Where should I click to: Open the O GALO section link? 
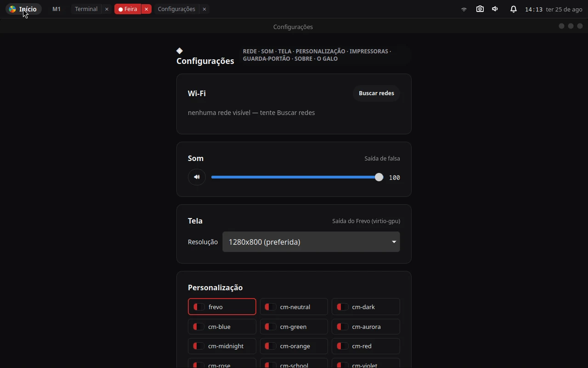(x=328, y=58)
